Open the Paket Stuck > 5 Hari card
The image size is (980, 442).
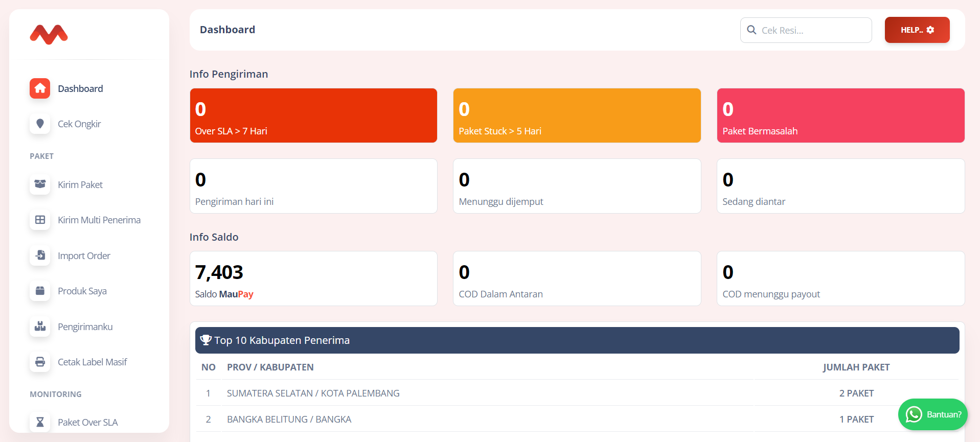[577, 115]
